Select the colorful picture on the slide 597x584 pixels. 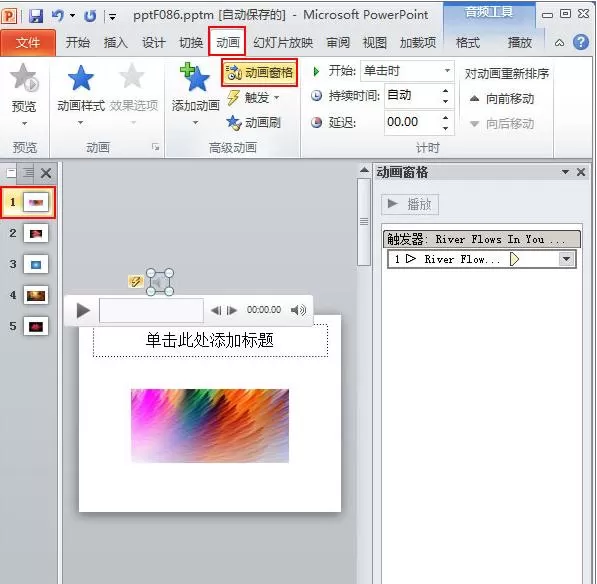coord(210,426)
